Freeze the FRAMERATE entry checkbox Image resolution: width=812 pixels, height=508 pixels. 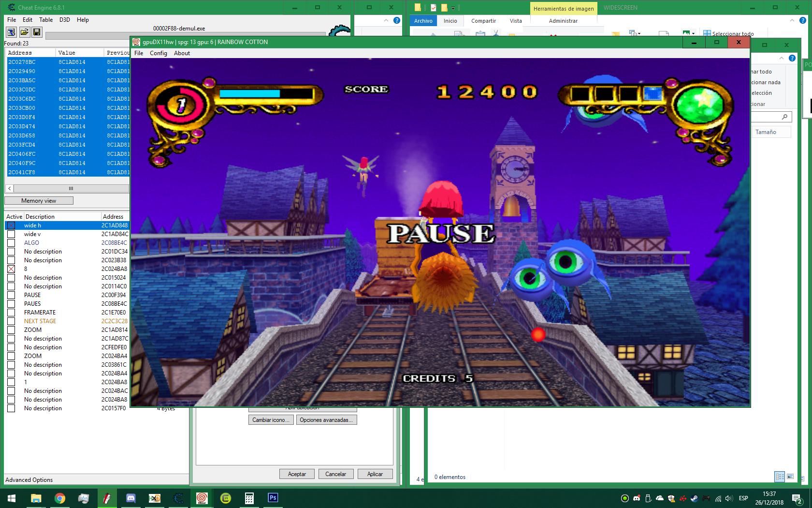(11, 313)
